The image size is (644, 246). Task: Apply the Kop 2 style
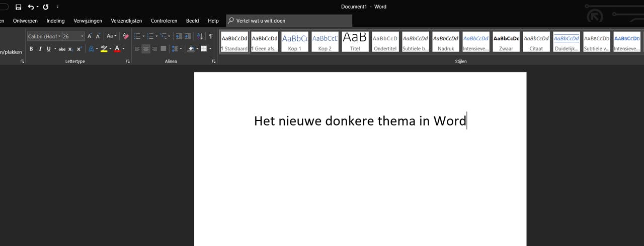[325, 42]
